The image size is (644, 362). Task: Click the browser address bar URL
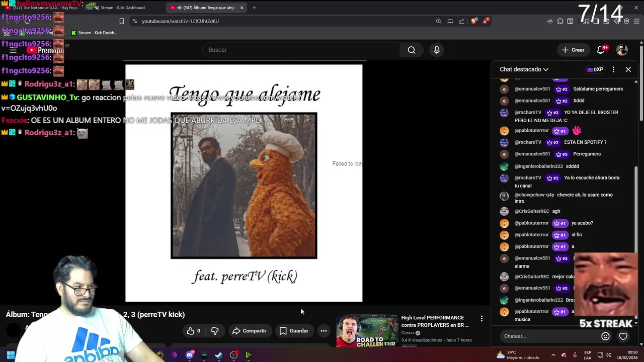(180, 21)
